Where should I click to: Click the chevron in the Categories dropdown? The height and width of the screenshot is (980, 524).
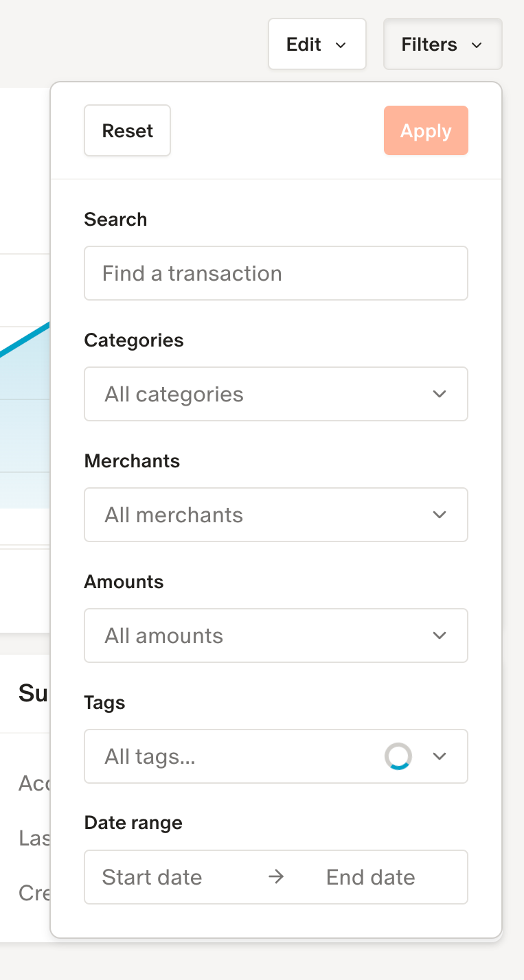[440, 394]
